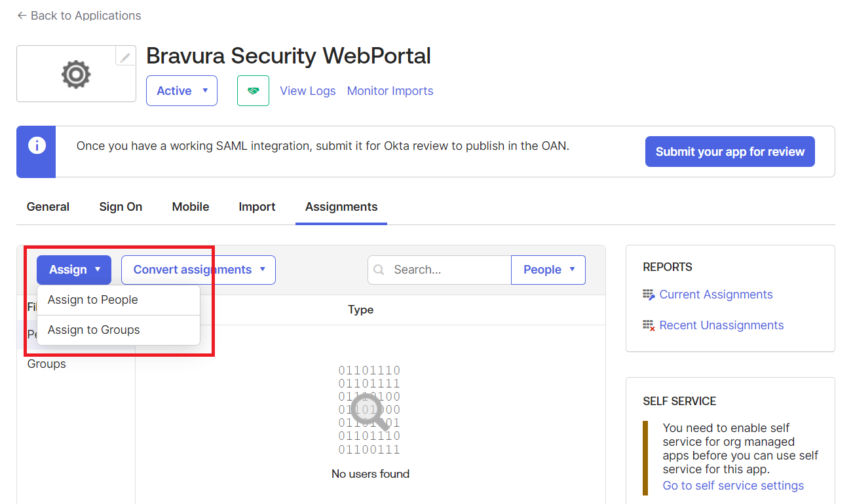Click the Current Assignments report icon
The image size is (853, 504).
(x=649, y=295)
